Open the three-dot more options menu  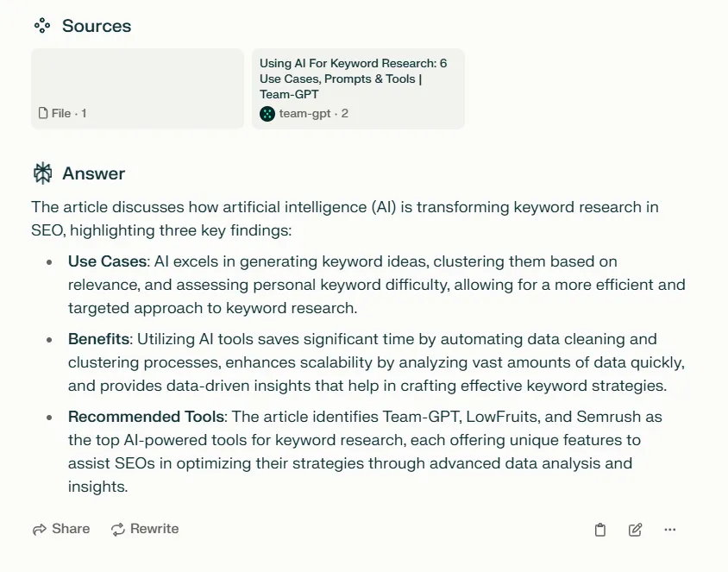click(x=670, y=529)
